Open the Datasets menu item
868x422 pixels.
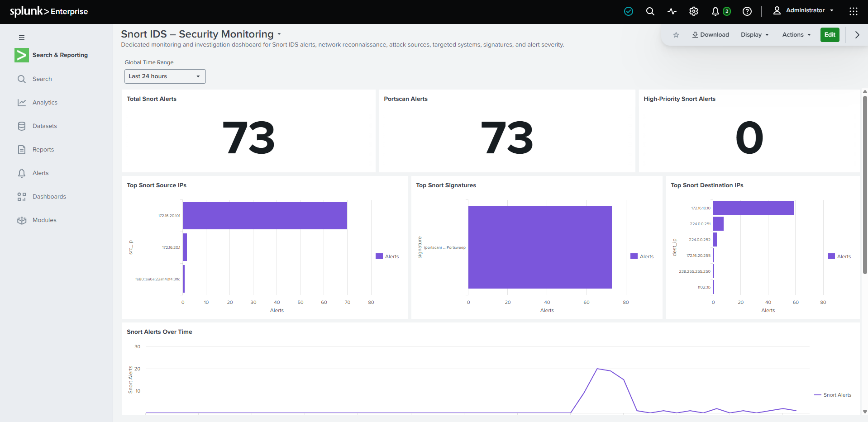(x=45, y=126)
